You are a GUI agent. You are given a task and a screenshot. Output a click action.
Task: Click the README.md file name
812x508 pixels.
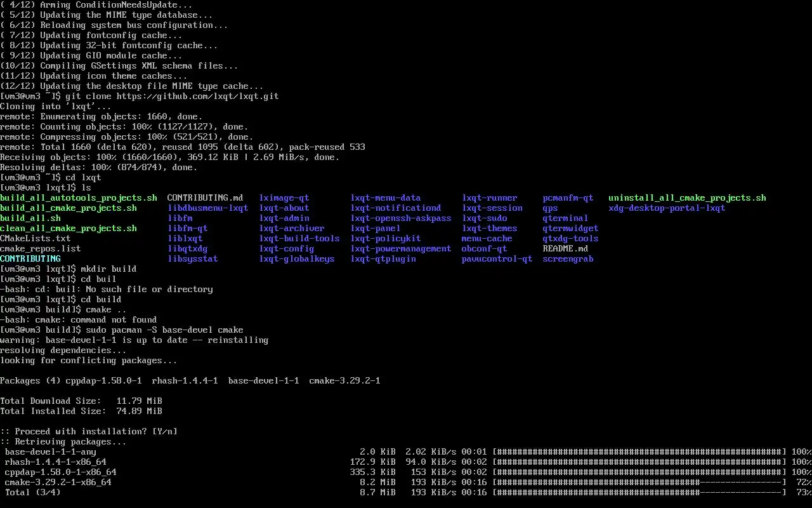(566, 249)
